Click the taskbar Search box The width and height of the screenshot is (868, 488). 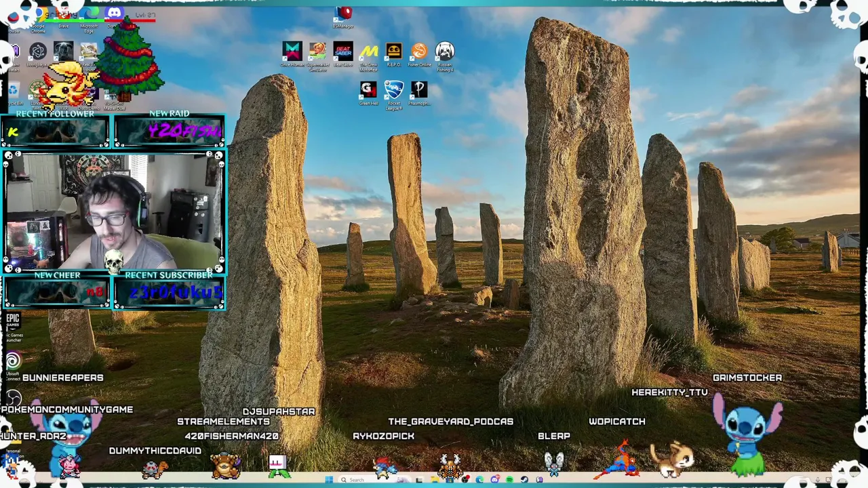(x=375, y=480)
